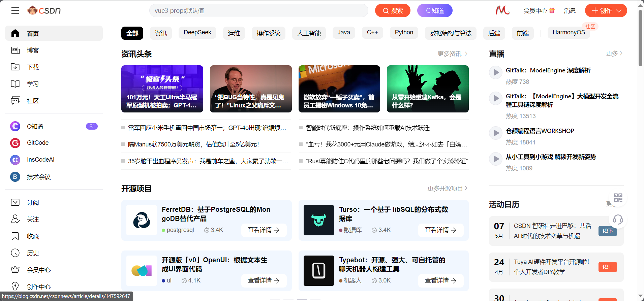Click the Turso project logo

coord(319,220)
